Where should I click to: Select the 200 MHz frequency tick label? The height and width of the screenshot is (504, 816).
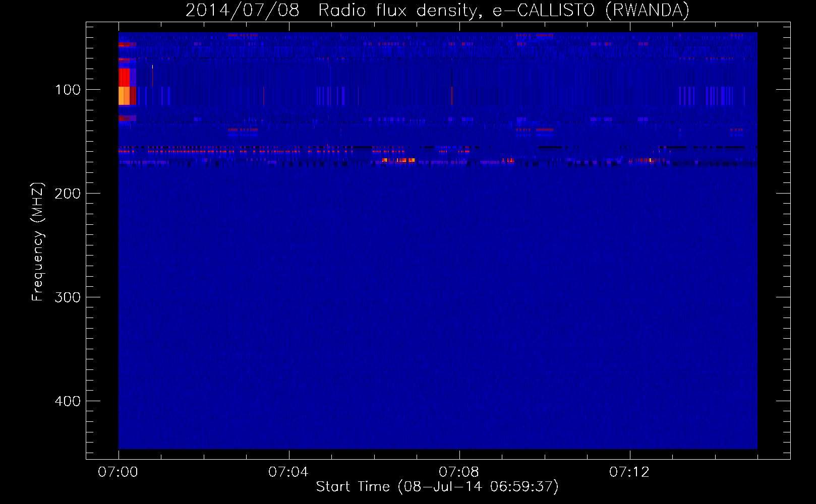(x=68, y=194)
